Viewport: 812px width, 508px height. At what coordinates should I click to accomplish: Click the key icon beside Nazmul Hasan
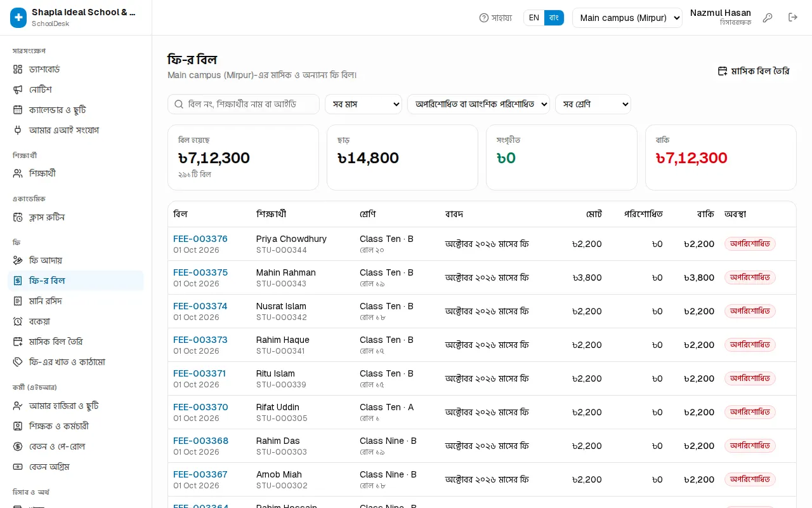768,18
